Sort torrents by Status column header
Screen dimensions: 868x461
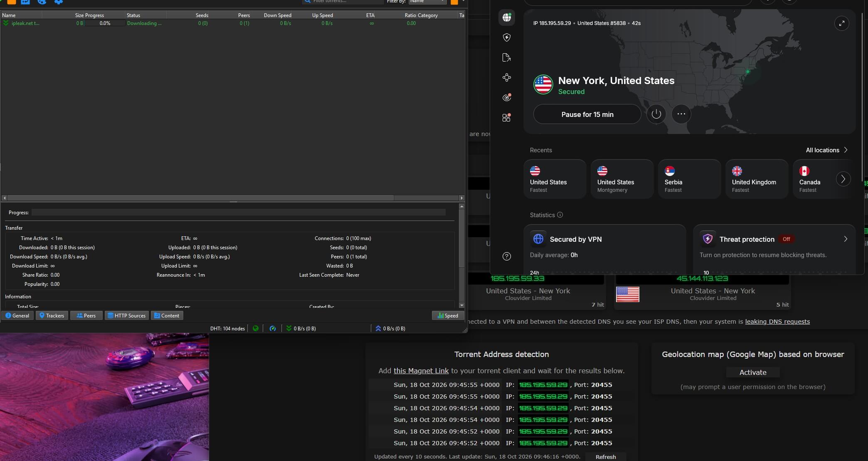(x=146, y=15)
